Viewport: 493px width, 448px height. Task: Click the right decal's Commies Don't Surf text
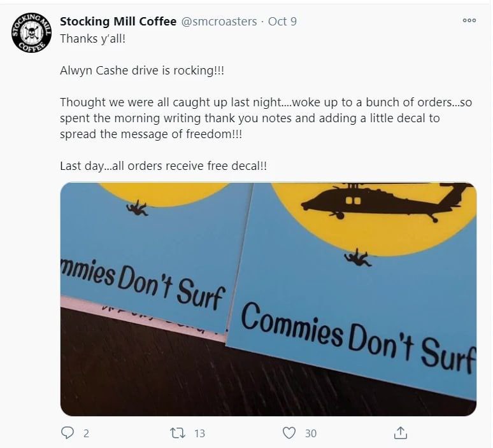point(359,339)
